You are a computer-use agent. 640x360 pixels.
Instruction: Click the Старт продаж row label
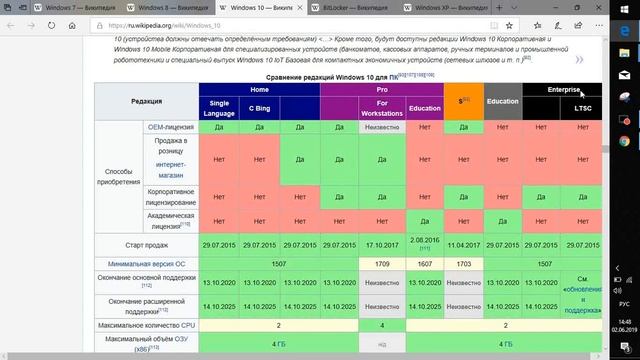coord(147,245)
